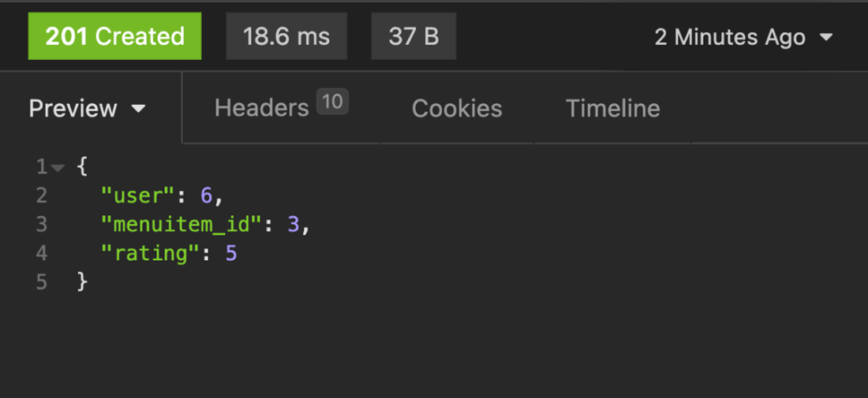The image size is (868, 398).
Task: Open the Cookies tab
Action: click(457, 108)
